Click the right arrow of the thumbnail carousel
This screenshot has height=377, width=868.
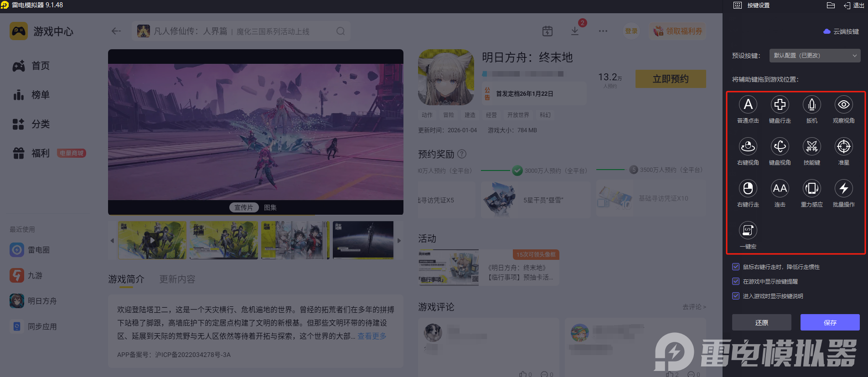[x=399, y=240]
